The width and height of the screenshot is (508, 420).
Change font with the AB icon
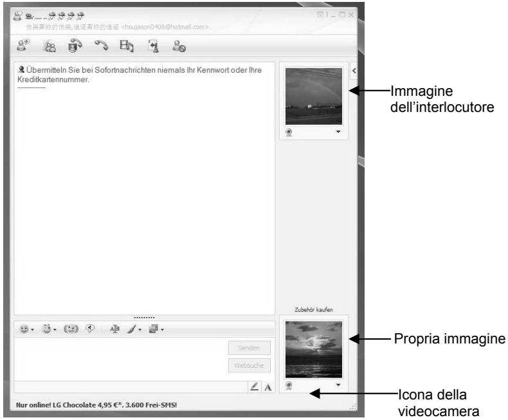pyautogui.click(x=114, y=329)
